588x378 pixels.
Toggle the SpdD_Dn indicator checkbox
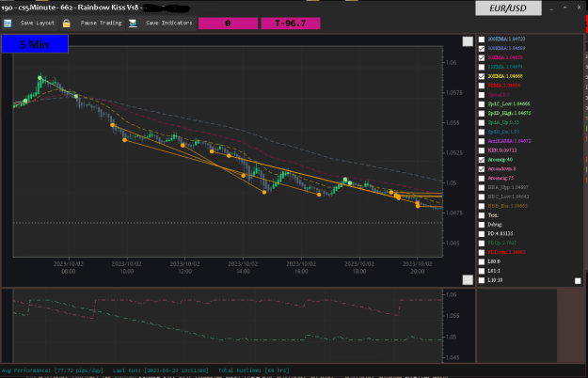point(482,132)
